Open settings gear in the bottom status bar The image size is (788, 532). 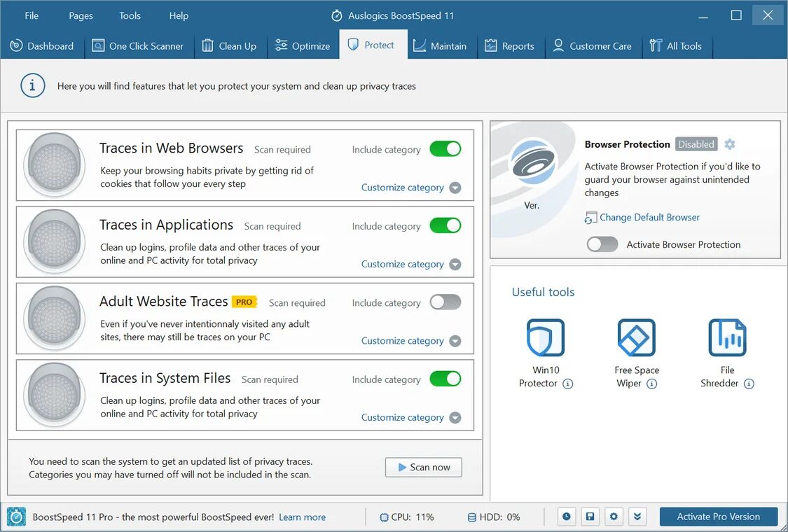614,517
